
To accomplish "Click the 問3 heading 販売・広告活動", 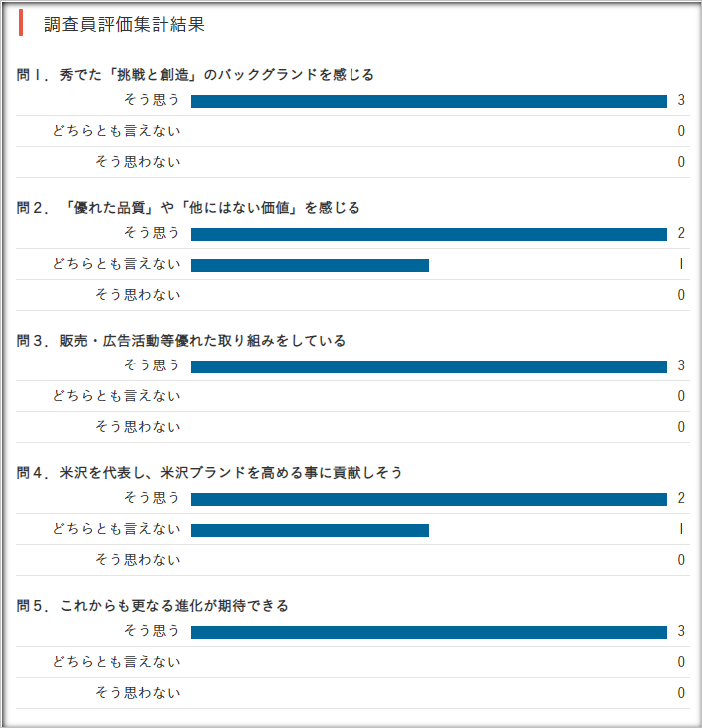I will [x=181, y=341].
